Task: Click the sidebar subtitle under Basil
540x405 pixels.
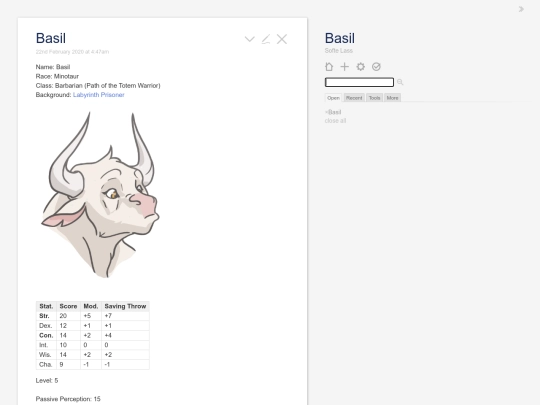Action: (x=339, y=51)
